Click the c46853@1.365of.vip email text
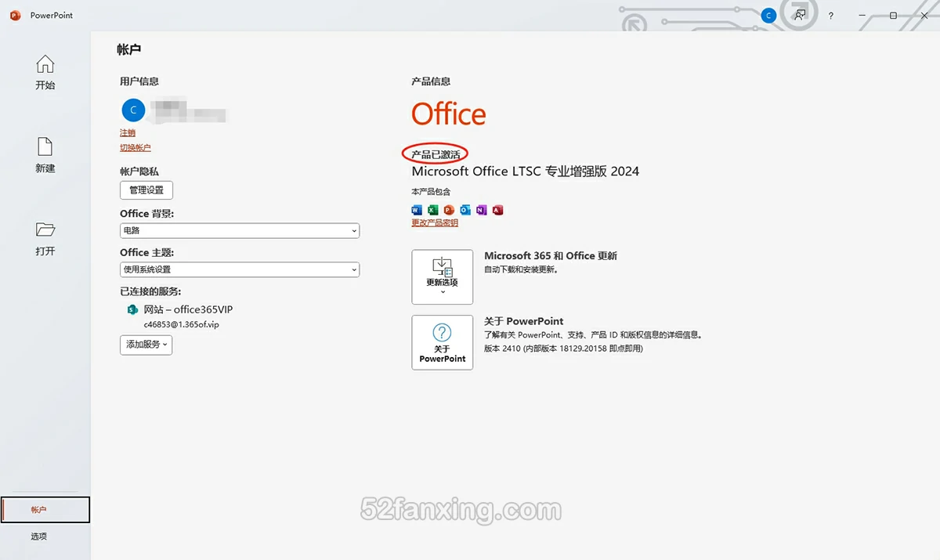The width and height of the screenshot is (940, 560). pos(181,324)
